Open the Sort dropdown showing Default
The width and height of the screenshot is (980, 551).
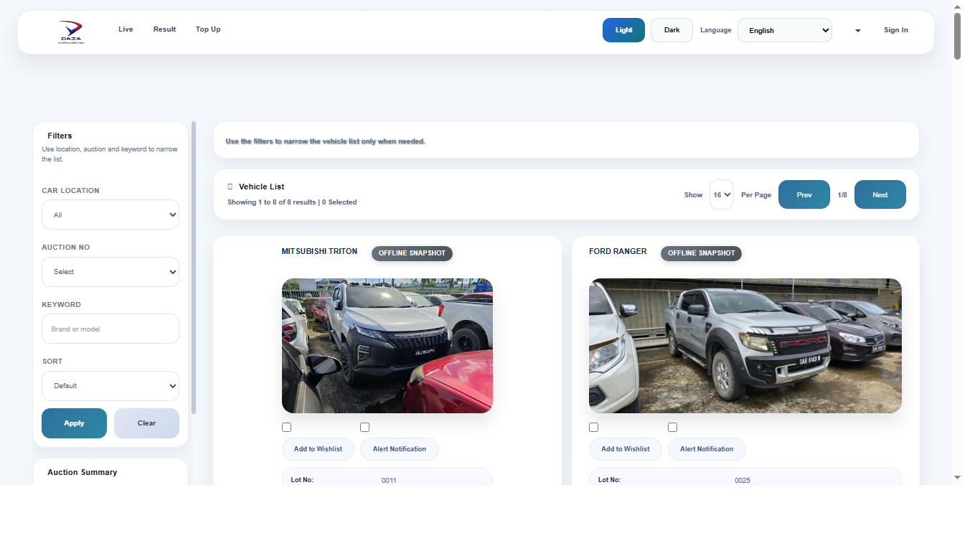click(x=110, y=386)
